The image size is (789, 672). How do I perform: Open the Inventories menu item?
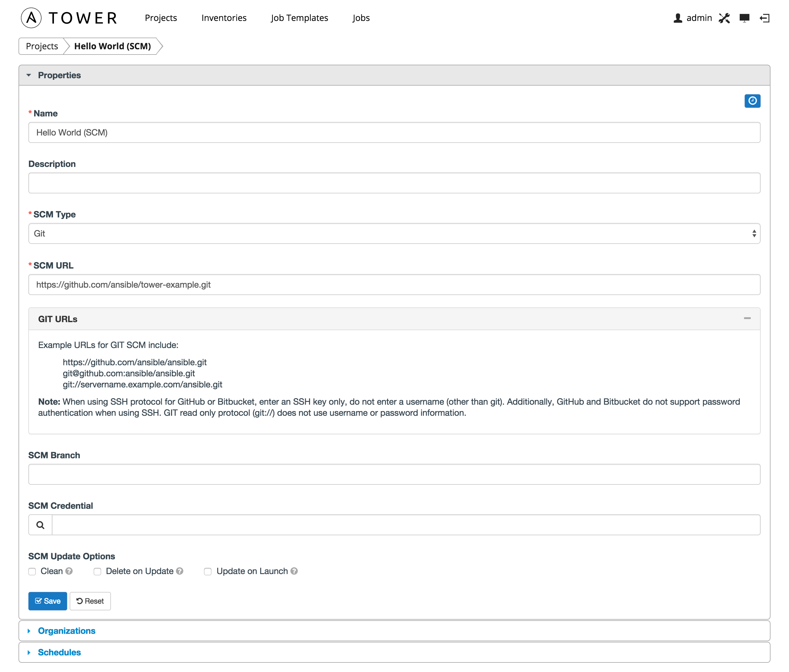(x=224, y=18)
